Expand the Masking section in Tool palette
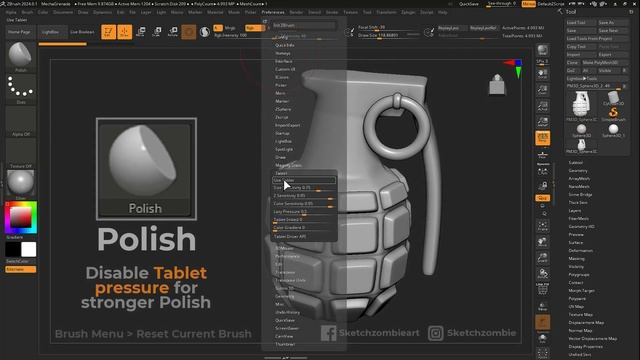Viewport: 640px width, 360px height. pyautogui.click(x=576, y=259)
